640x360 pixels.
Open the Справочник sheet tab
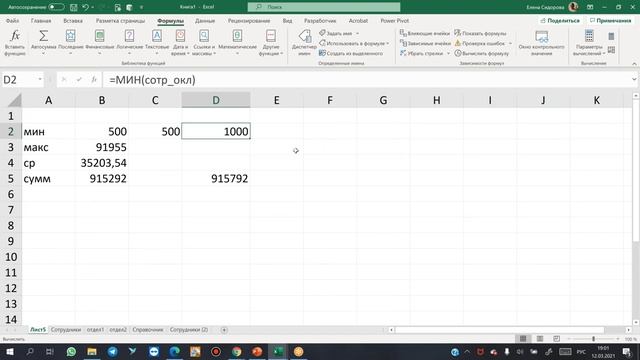coord(148,330)
